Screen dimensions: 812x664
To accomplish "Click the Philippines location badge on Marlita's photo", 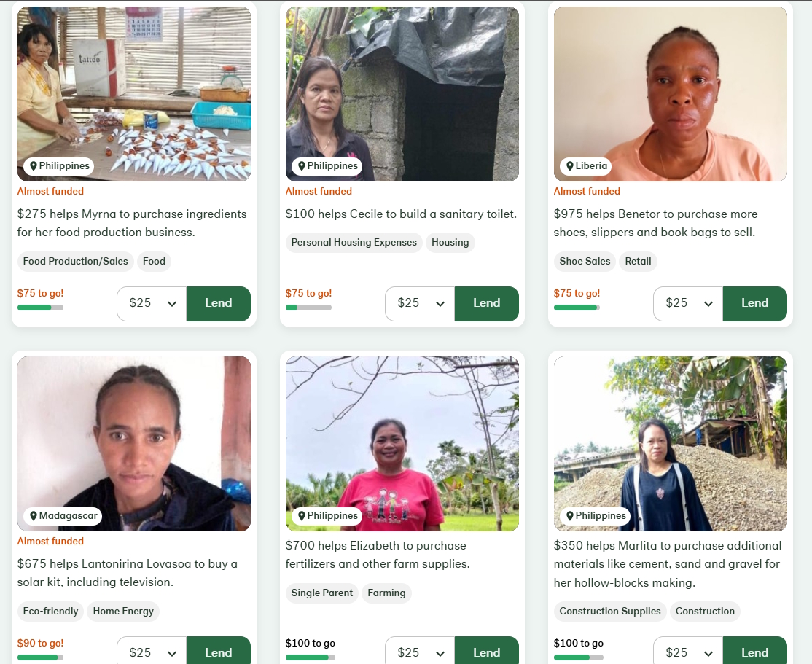I will tap(595, 516).
